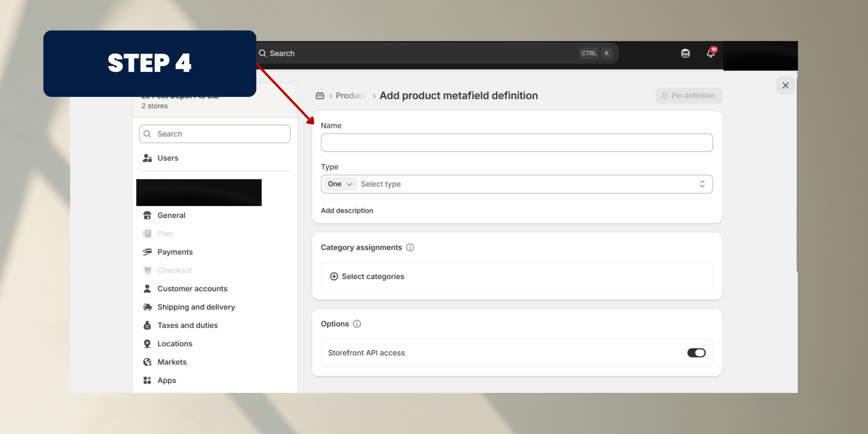Open the Markets settings menu item
The width and height of the screenshot is (868, 434).
[172, 362]
